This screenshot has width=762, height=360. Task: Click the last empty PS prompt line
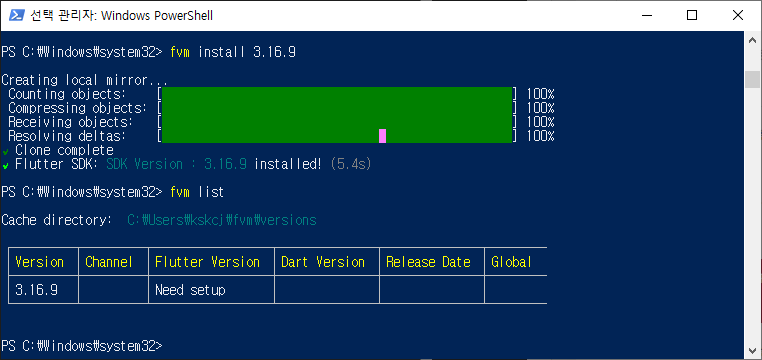pos(82,346)
